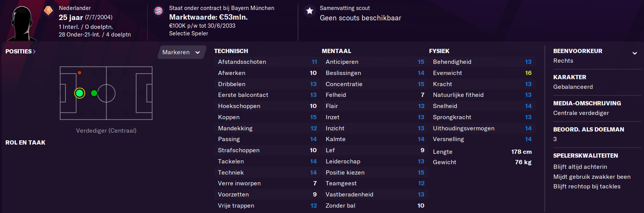
Task: Click the TECHNISCH column header
Action: 231,51
